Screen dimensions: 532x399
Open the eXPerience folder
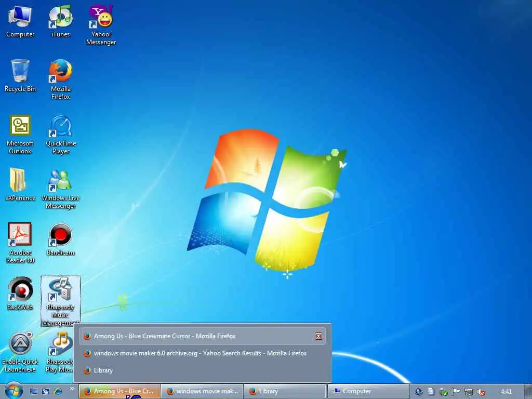(20, 184)
